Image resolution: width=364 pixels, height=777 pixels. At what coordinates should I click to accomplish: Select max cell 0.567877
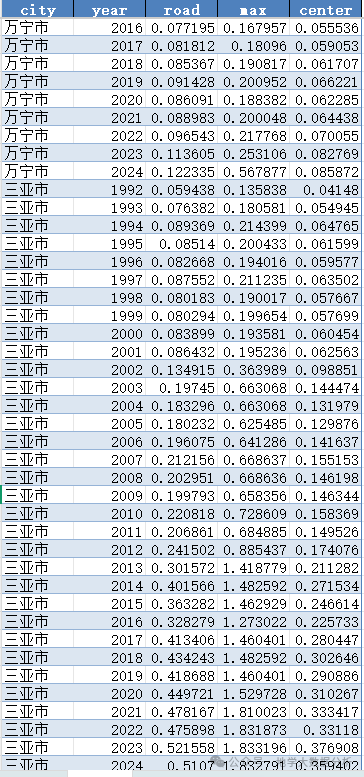click(253, 172)
